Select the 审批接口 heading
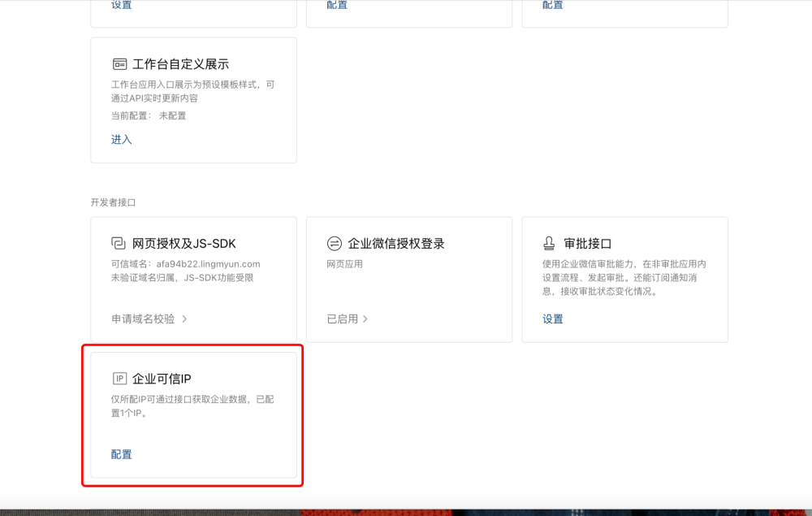812x516 pixels. point(587,244)
